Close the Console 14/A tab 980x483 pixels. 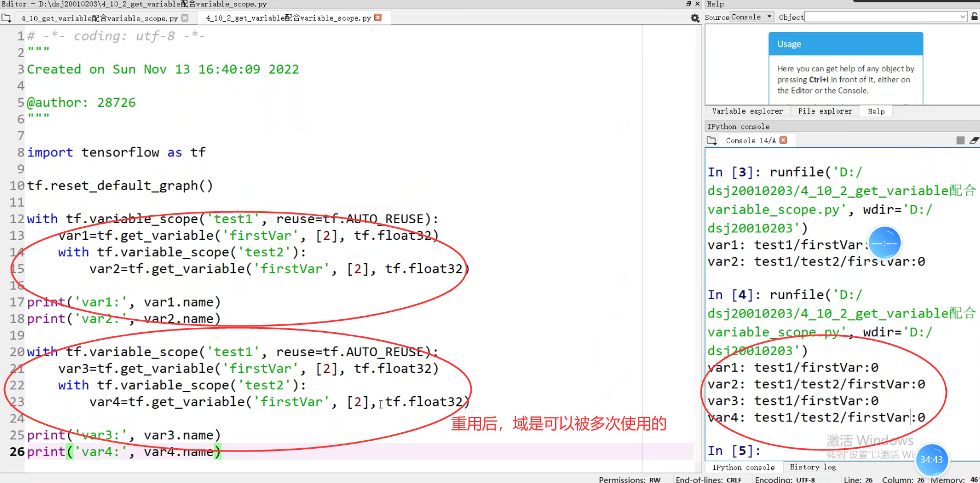[783, 140]
